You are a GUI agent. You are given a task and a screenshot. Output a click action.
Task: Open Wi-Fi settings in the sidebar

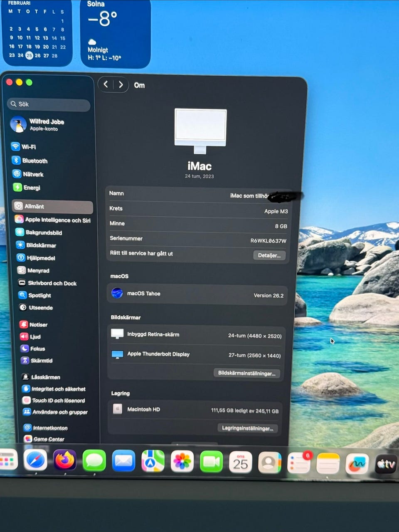24,147
